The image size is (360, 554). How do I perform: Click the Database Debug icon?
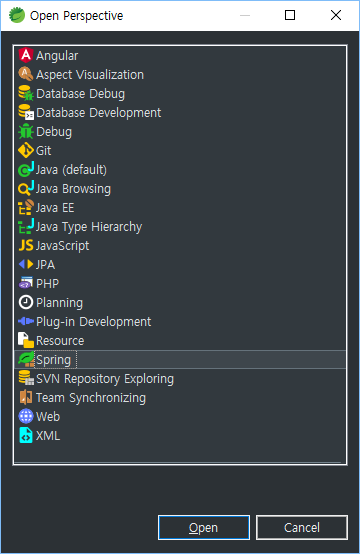(x=26, y=94)
